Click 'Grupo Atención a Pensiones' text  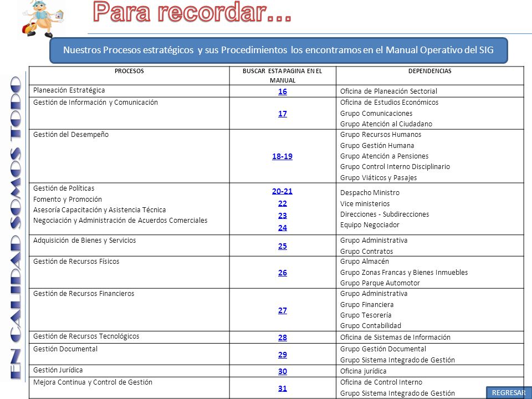pyautogui.click(x=384, y=156)
